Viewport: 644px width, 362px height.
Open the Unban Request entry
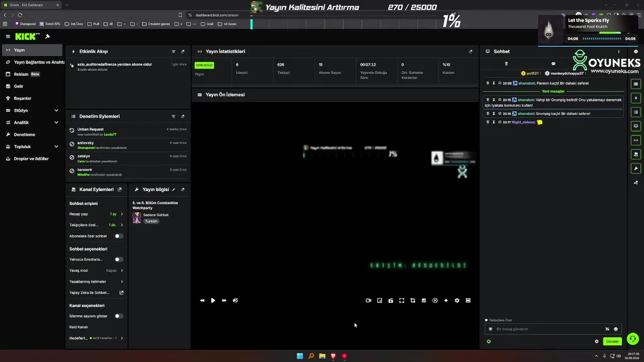click(128, 132)
